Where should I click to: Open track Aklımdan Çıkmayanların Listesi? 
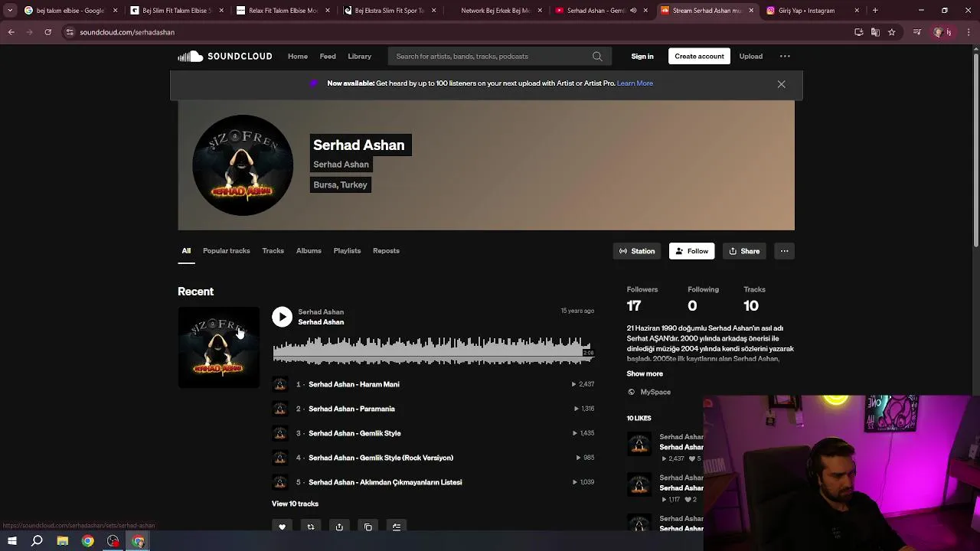(385, 482)
